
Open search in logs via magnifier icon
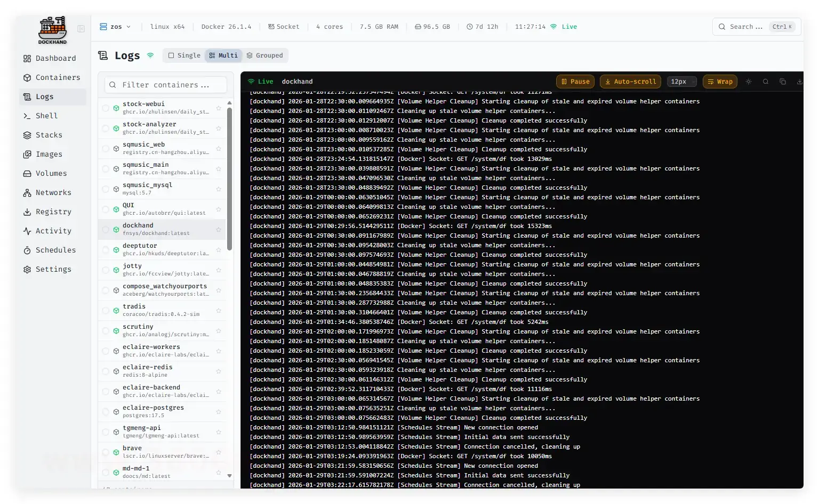(766, 82)
